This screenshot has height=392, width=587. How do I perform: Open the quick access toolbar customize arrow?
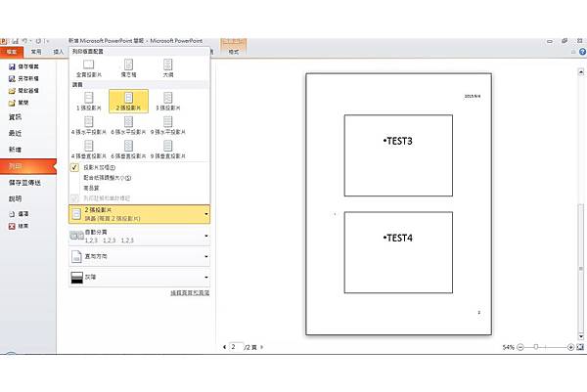47,41
